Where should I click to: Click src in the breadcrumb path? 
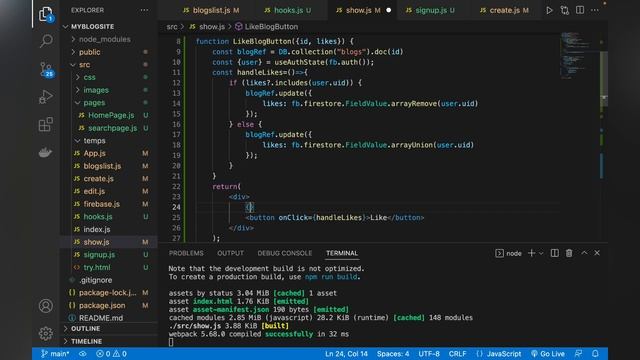click(x=172, y=27)
